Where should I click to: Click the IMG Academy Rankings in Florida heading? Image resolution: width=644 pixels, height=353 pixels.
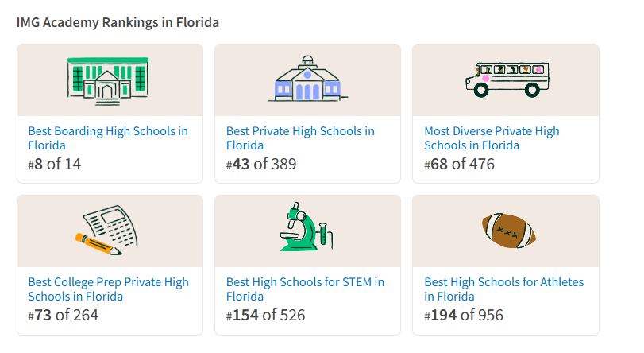coord(118,22)
